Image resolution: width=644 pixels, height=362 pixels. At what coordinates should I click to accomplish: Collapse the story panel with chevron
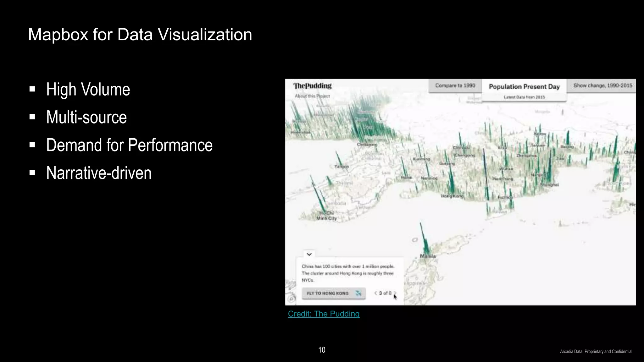(x=309, y=254)
